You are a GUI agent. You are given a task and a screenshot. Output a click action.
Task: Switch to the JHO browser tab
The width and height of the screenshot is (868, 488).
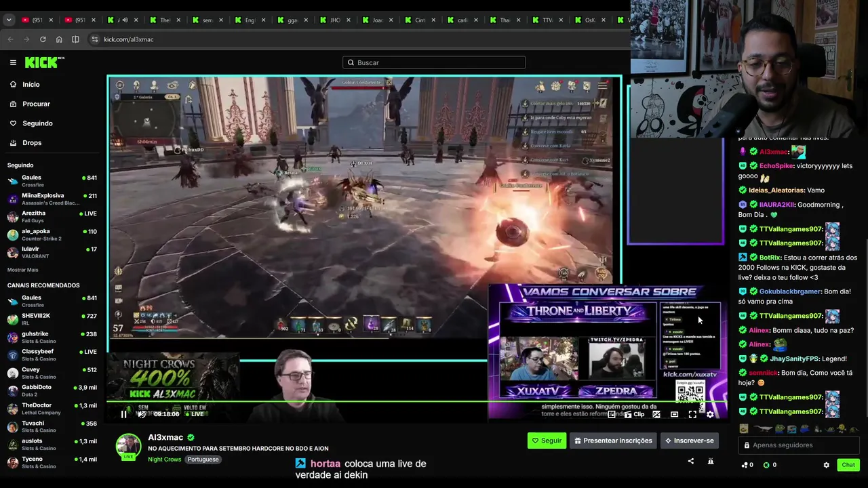334,20
